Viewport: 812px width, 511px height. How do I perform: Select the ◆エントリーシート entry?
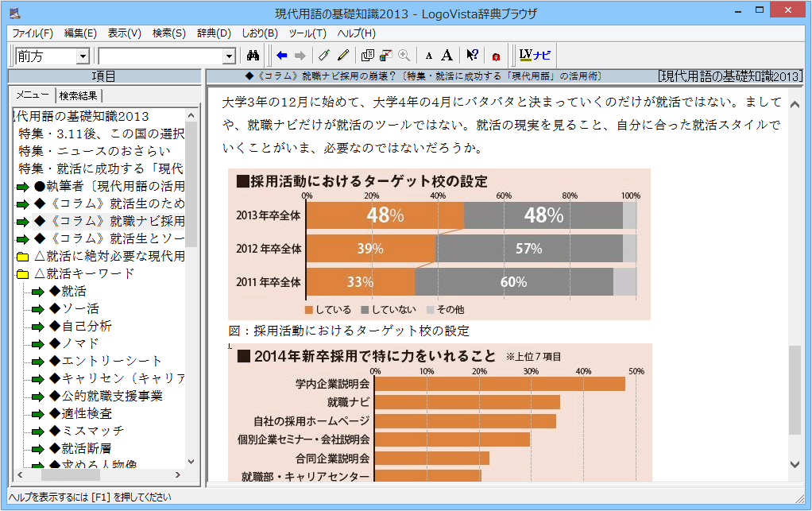pos(105,361)
